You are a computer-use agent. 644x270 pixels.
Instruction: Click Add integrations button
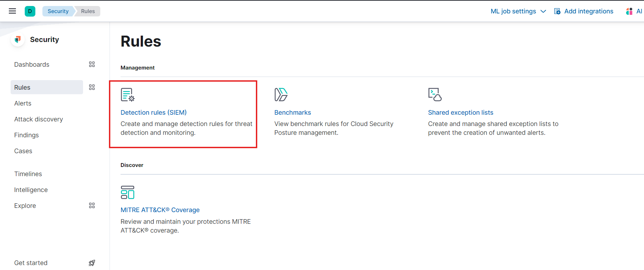584,11
